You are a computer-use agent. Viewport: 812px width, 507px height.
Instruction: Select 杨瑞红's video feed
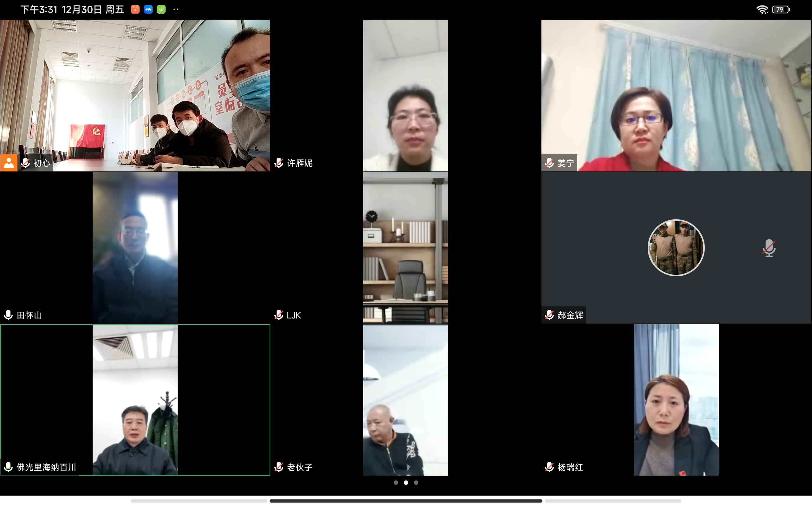pos(676,400)
